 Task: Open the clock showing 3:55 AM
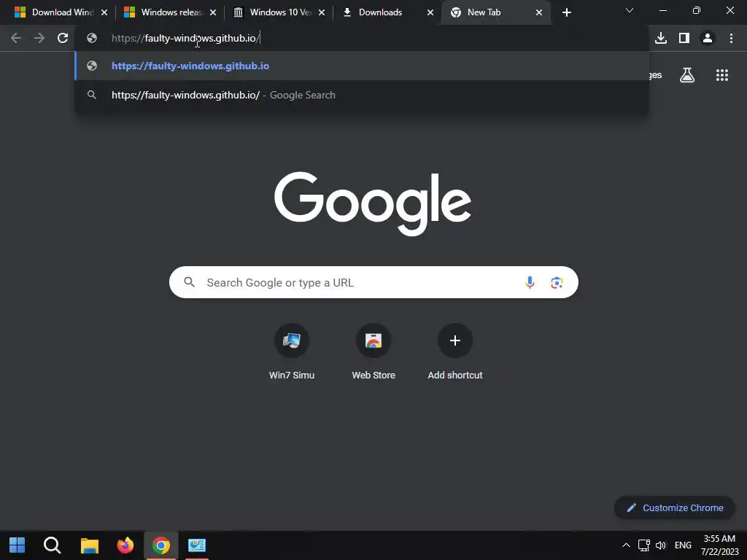pyautogui.click(x=719, y=545)
